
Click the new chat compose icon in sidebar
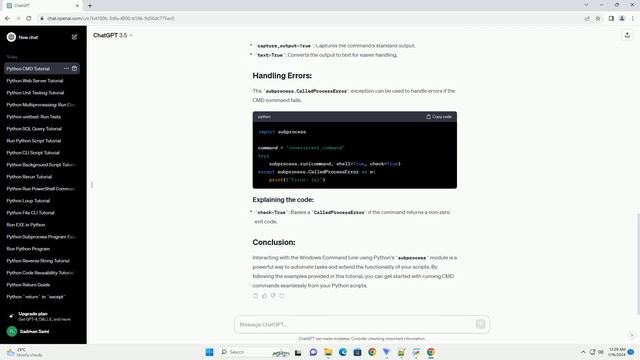tap(74, 37)
